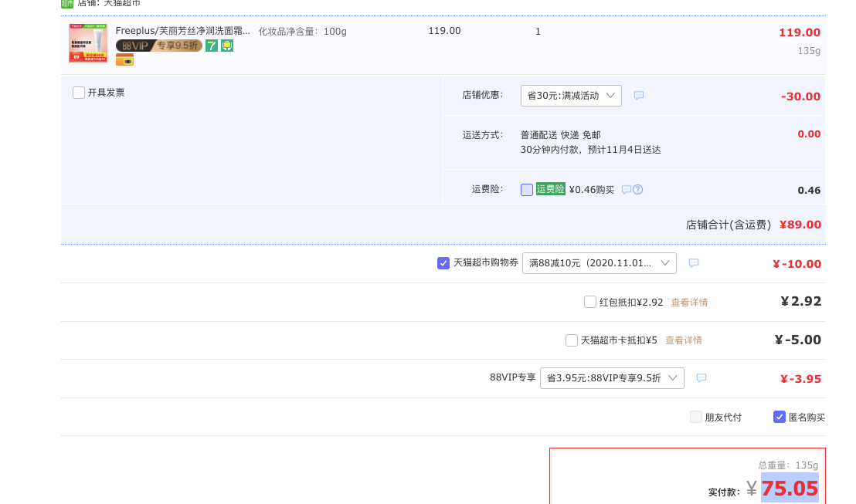Open the Freeplus cleanser product thumbnail
The height and width of the screenshot is (504, 856).
[88, 43]
